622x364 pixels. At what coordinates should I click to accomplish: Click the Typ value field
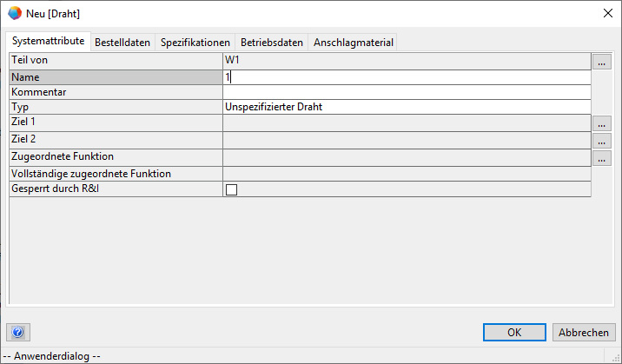pyautogui.click(x=407, y=107)
